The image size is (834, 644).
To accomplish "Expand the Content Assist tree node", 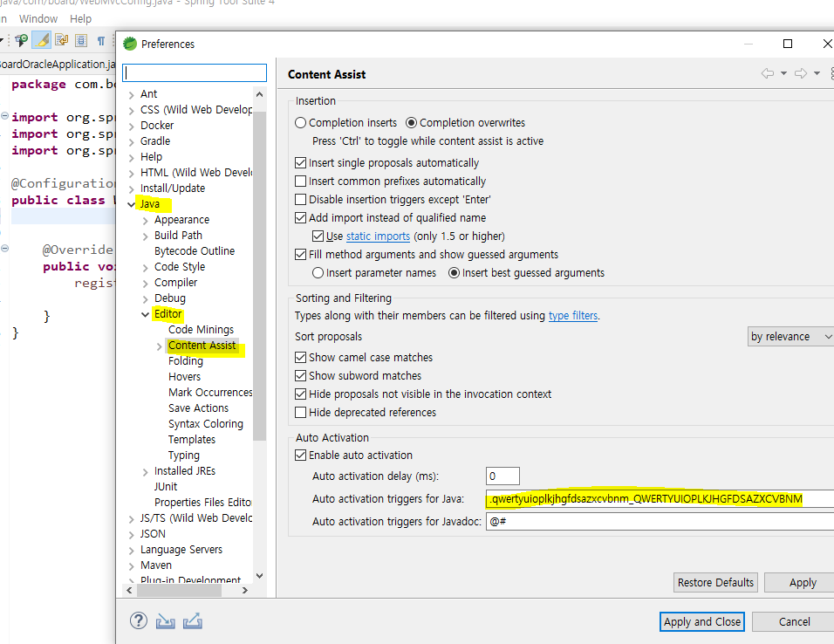I will 159,346.
